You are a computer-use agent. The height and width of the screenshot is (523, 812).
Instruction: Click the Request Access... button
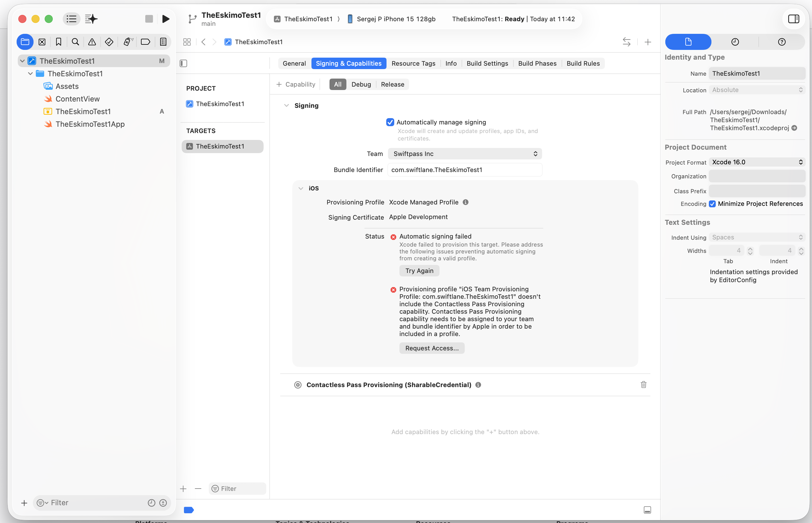coord(432,348)
